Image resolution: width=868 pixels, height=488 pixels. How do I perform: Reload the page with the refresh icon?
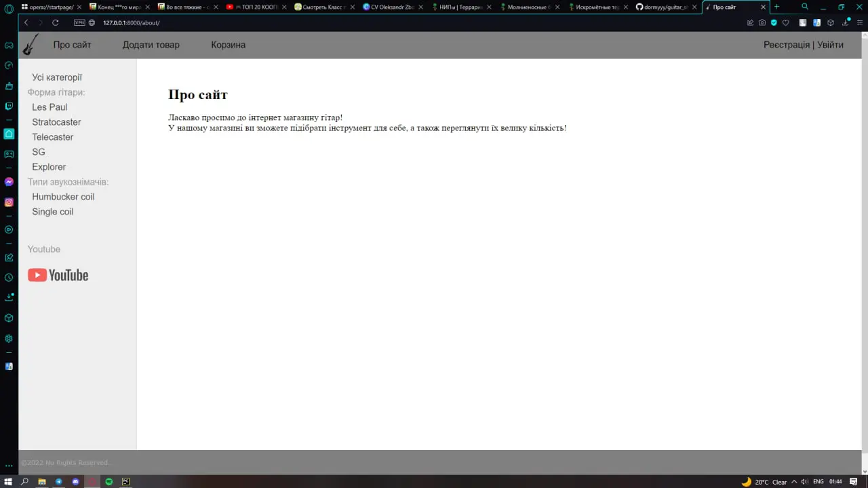(56, 22)
